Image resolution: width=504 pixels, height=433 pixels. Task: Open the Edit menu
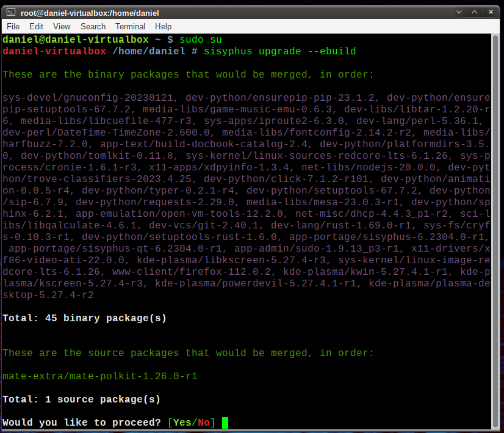tap(36, 26)
